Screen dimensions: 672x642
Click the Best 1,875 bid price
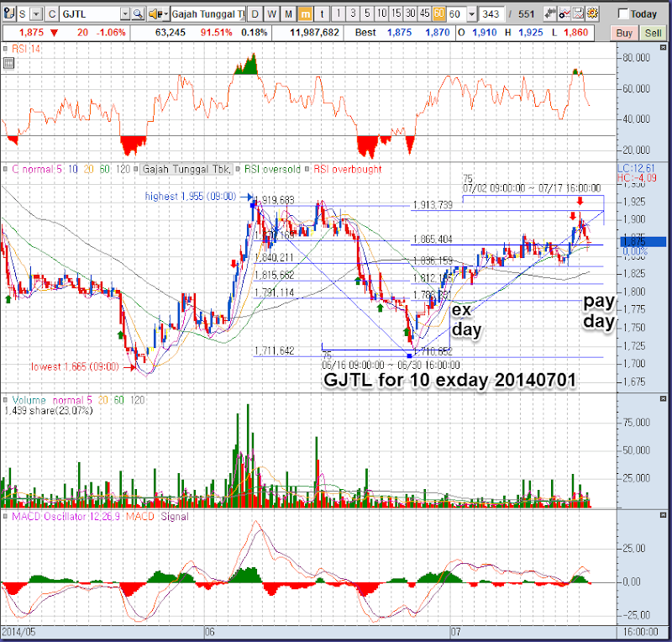[x=399, y=33]
